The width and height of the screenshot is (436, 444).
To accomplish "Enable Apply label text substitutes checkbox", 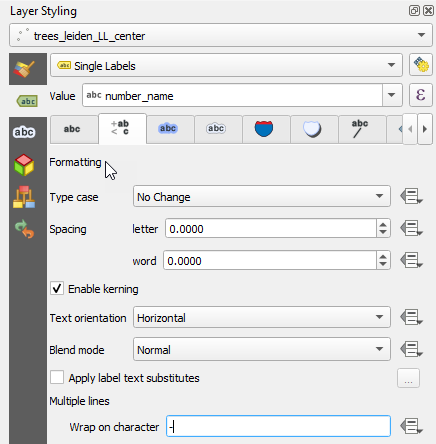I will pos(57,378).
